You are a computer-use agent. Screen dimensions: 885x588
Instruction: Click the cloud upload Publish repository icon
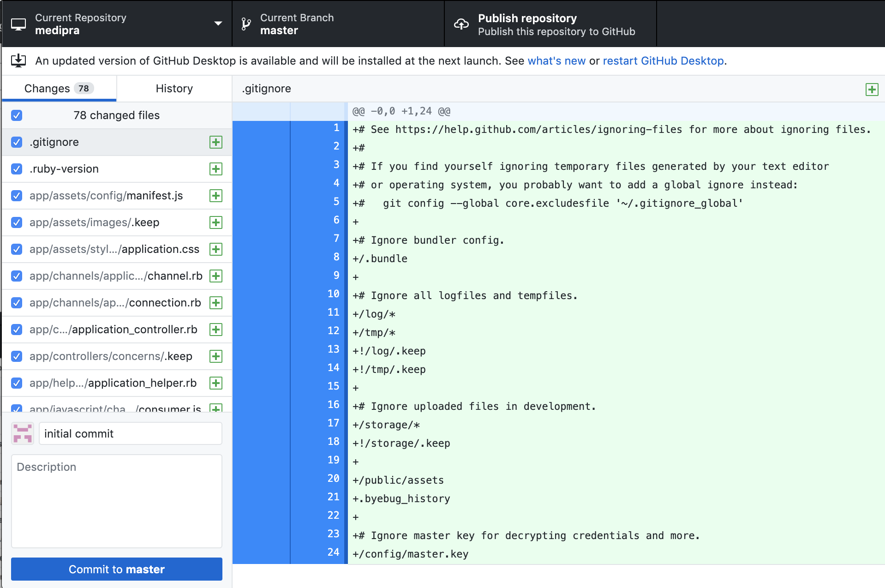coord(461,24)
